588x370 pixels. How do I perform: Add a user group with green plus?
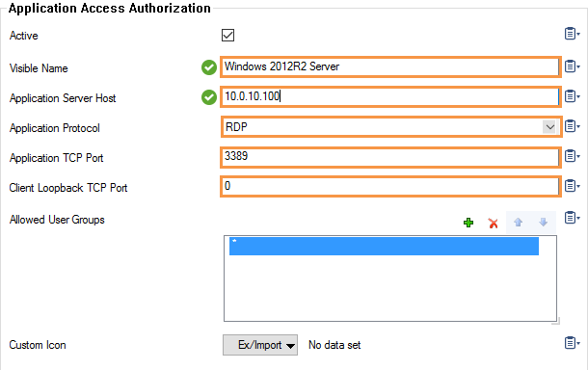[468, 223]
